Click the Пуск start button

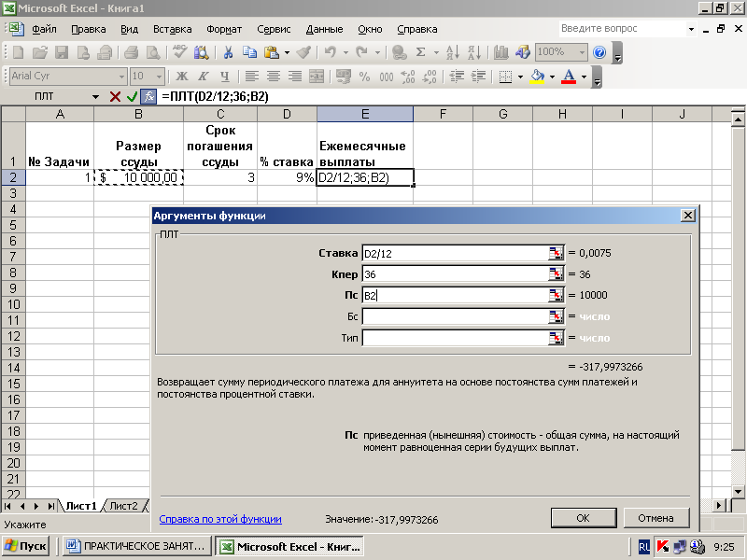tap(26, 546)
